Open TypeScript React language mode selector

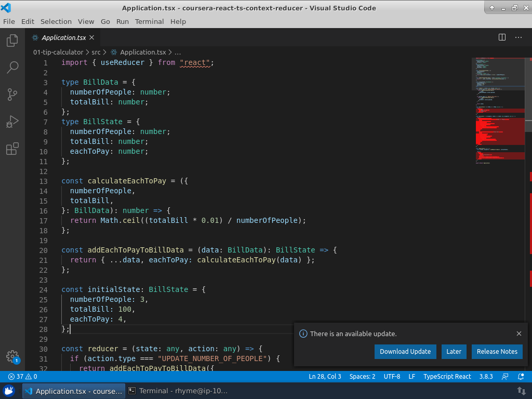click(x=447, y=377)
